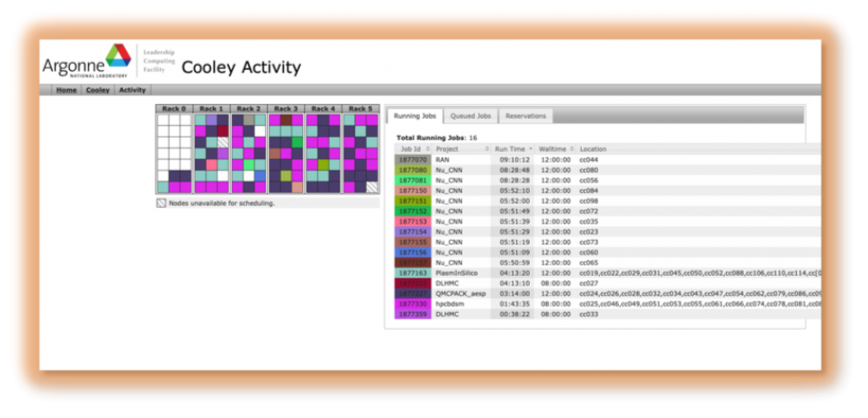The height and width of the screenshot is (418, 868).
Task: Click the blue node in Rack 2
Action: coord(260,176)
